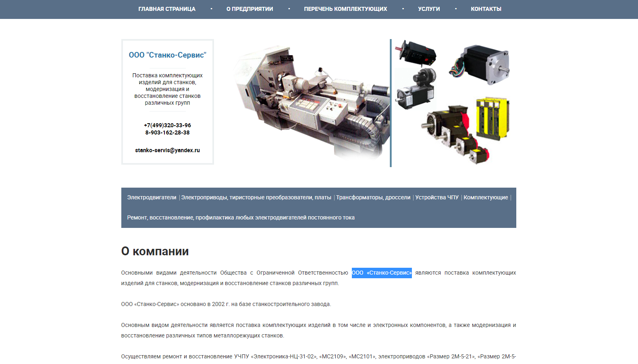Click the highlighted ООО «Станко-Сервис» text

coord(382,273)
